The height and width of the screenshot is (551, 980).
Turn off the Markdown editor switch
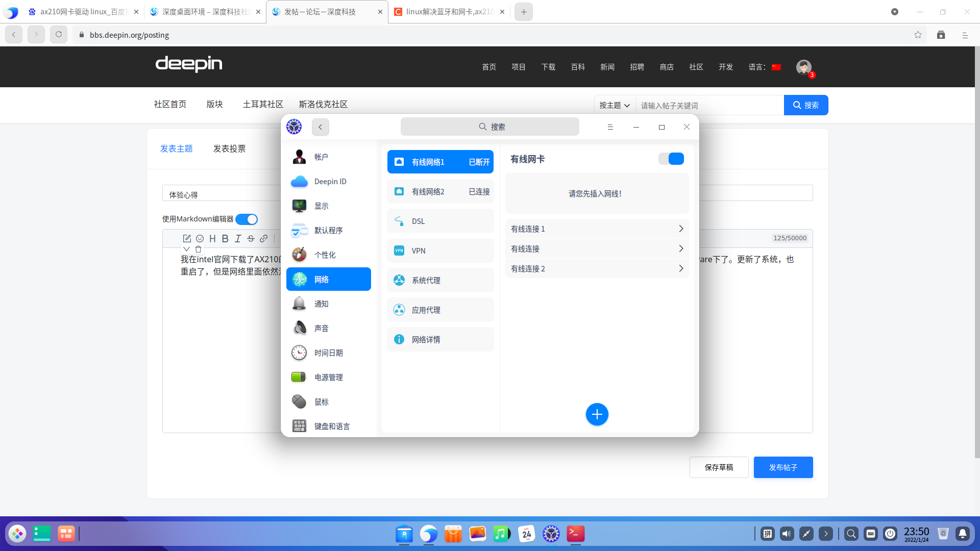click(247, 219)
